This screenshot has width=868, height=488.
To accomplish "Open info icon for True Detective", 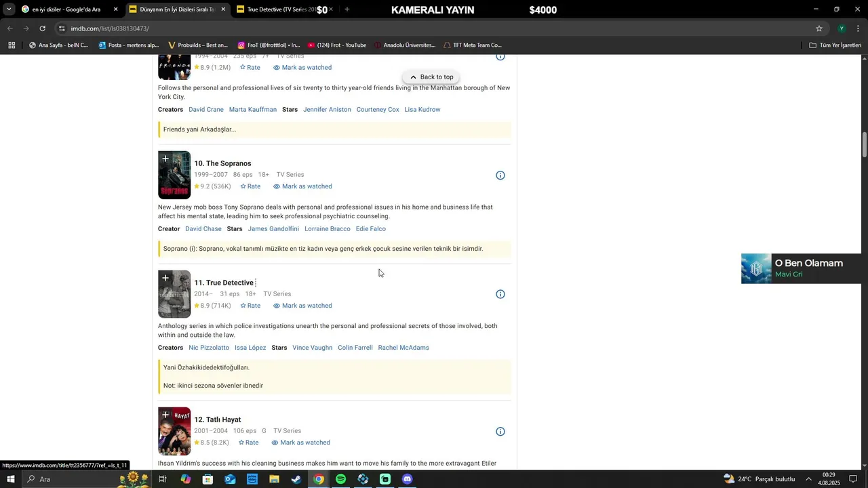I will coord(500,294).
